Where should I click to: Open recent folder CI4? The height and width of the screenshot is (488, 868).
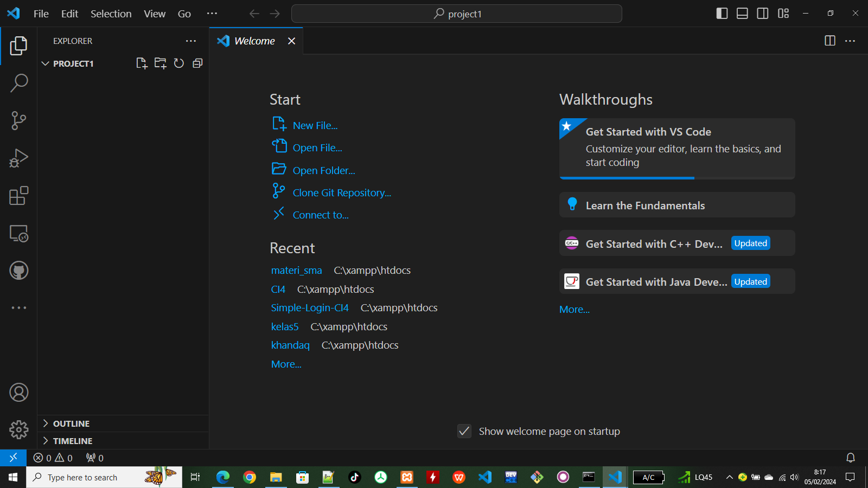pyautogui.click(x=278, y=289)
